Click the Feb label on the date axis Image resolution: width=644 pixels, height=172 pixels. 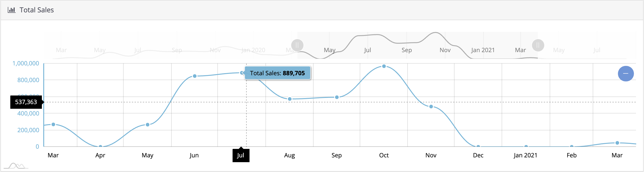point(571,156)
